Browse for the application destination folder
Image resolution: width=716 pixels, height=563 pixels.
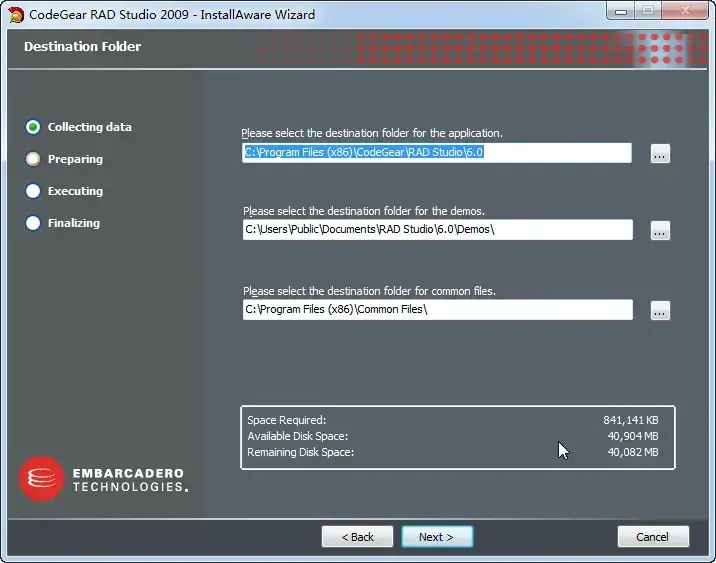(x=660, y=153)
